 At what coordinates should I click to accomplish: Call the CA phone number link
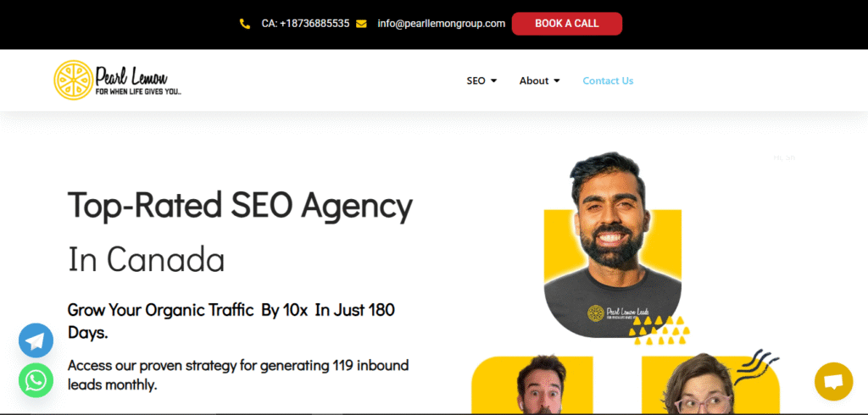(x=305, y=24)
